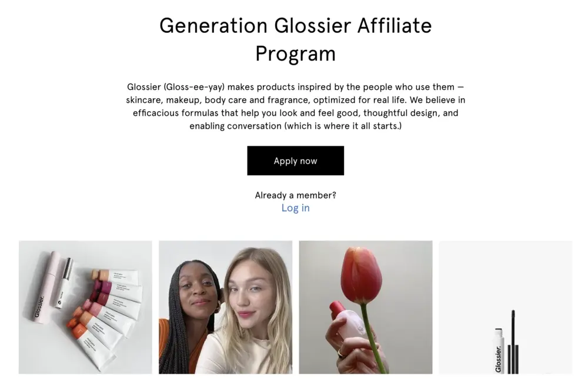The width and height of the screenshot is (588, 392).
Task: Click the selfie photo of two friends
Action: (x=225, y=307)
